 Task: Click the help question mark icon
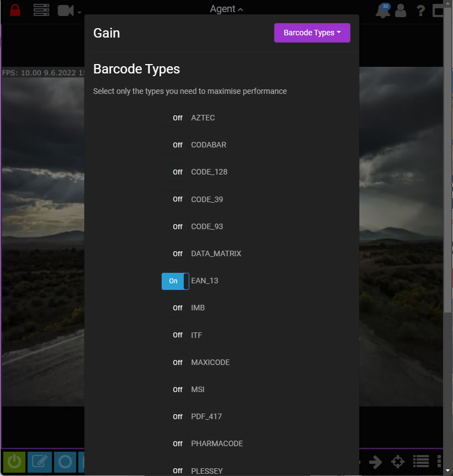point(421,10)
